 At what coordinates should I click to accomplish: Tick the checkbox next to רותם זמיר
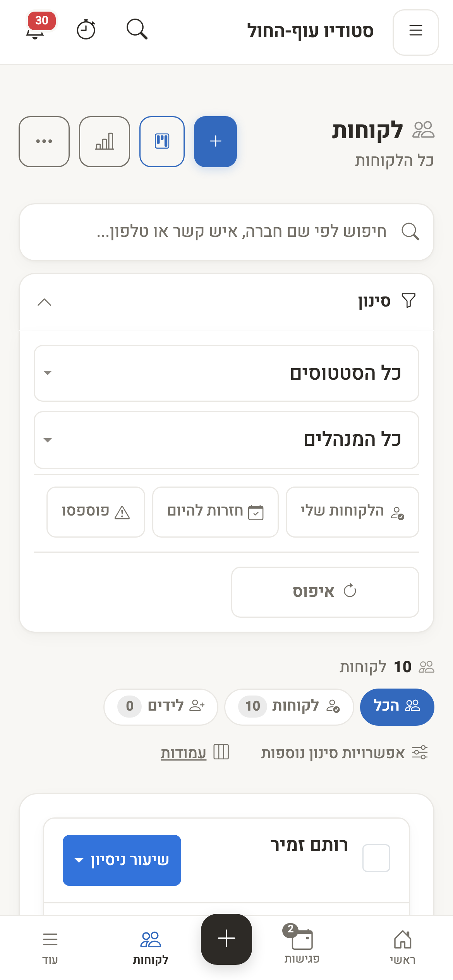pyautogui.click(x=376, y=858)
